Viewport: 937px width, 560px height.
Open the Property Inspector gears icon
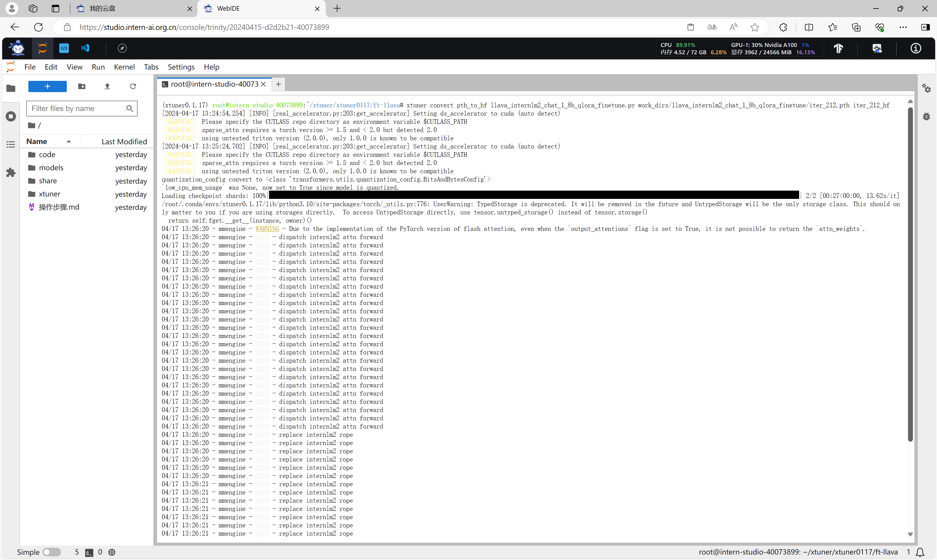pos(926,88)
